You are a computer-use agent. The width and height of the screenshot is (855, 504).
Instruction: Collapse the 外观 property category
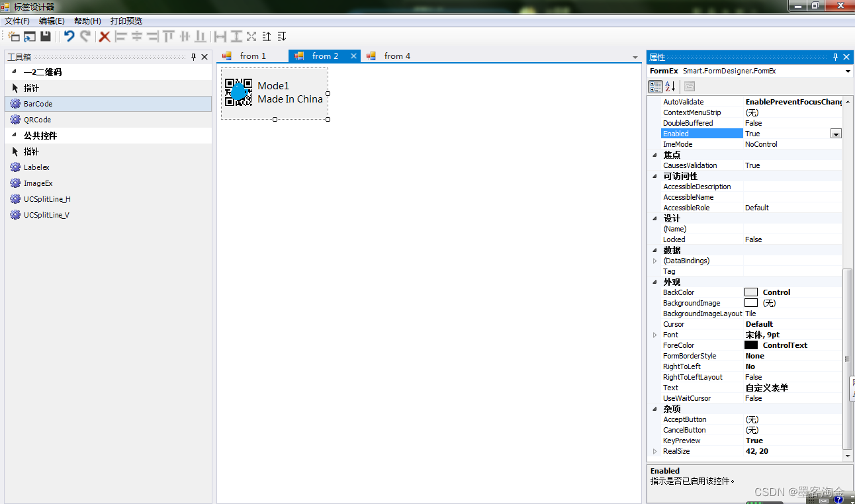655,282
